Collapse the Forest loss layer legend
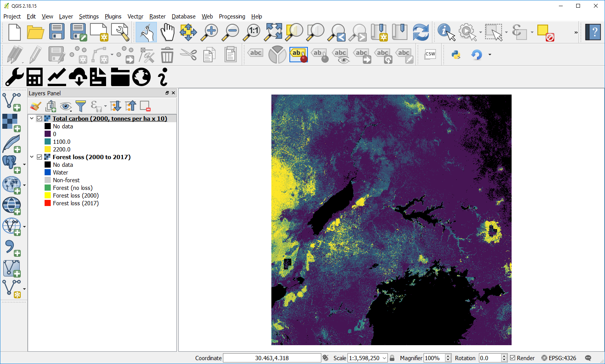 (x=32, y=157)
